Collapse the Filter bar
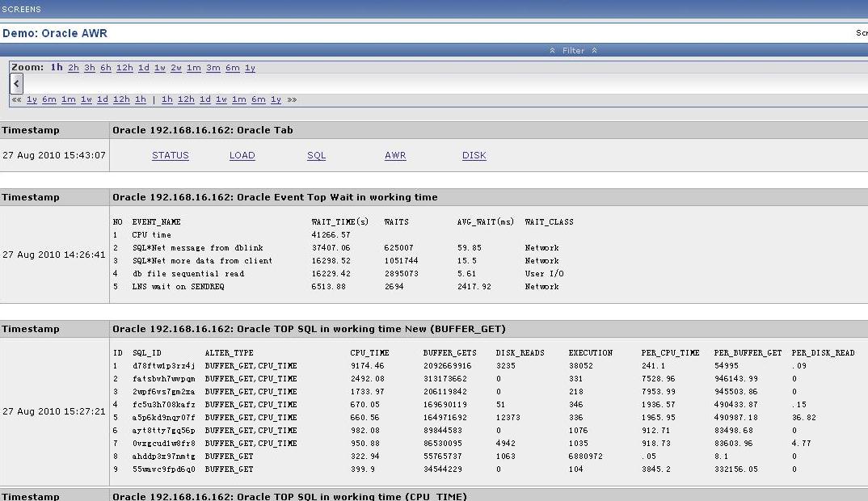 click(x=573, y=50)
